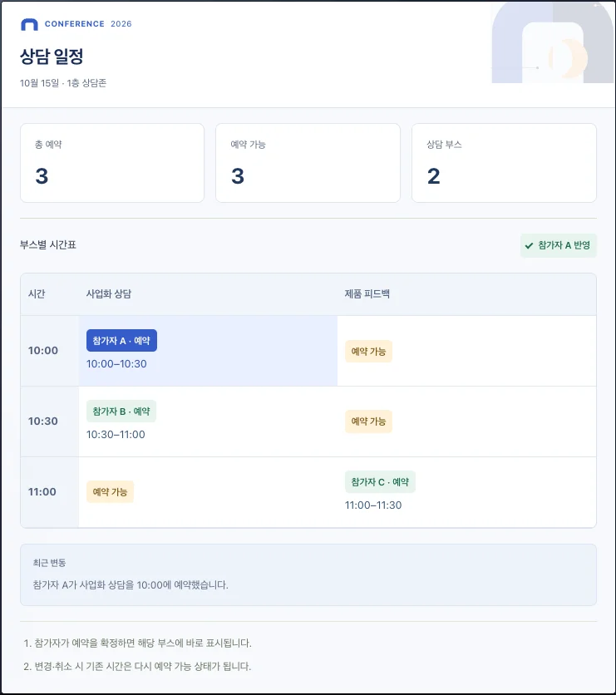Click the decorative header illustration
This screenshot has width=616, height=695.
553,42
